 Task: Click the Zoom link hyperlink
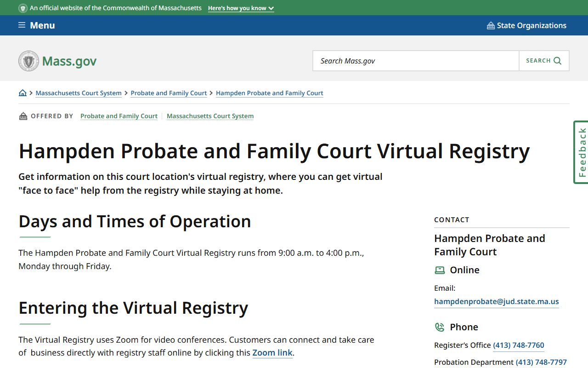tap(272, 353)
